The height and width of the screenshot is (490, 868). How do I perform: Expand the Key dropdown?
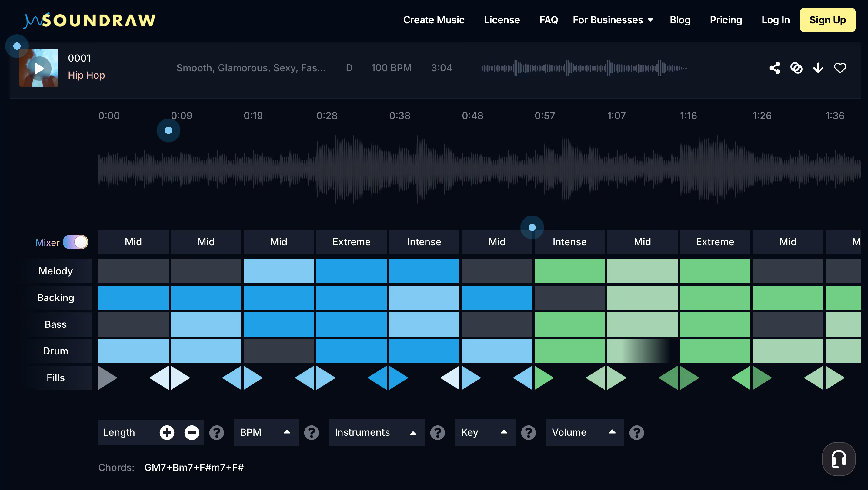485,432
